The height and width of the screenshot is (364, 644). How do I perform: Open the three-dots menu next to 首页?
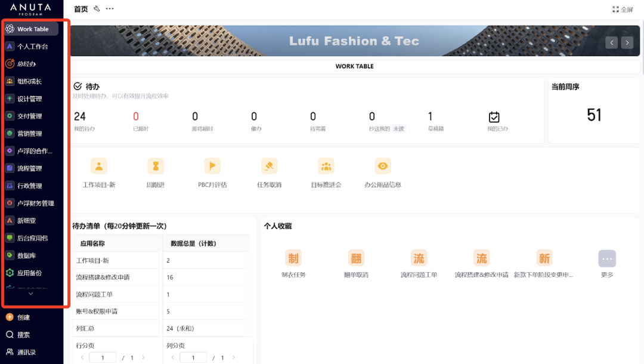[x=110, y=8]
